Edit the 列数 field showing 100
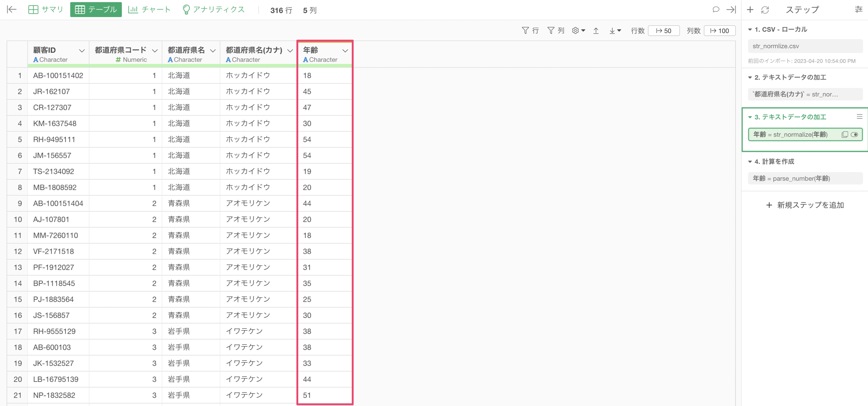 pos(720,31)
